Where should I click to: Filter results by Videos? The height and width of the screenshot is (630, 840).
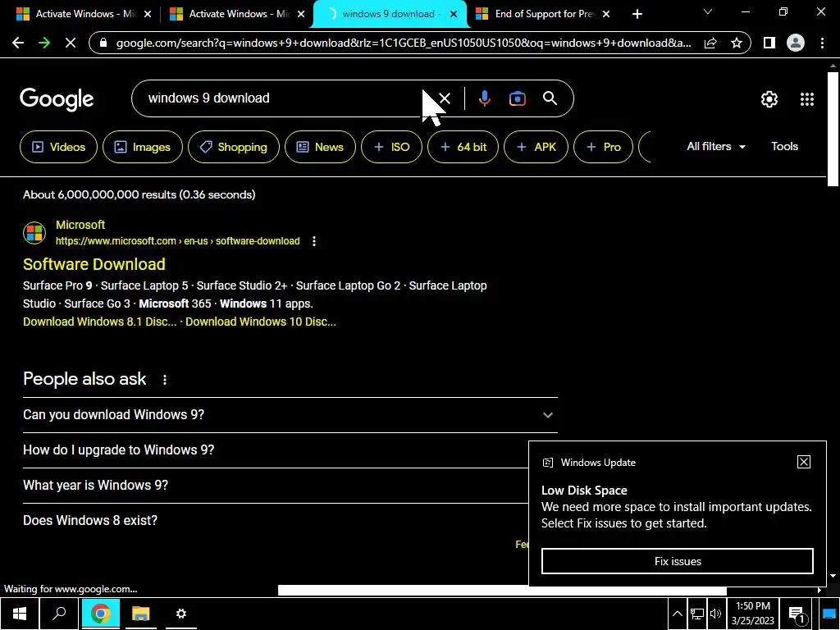[x=58, y=147]
